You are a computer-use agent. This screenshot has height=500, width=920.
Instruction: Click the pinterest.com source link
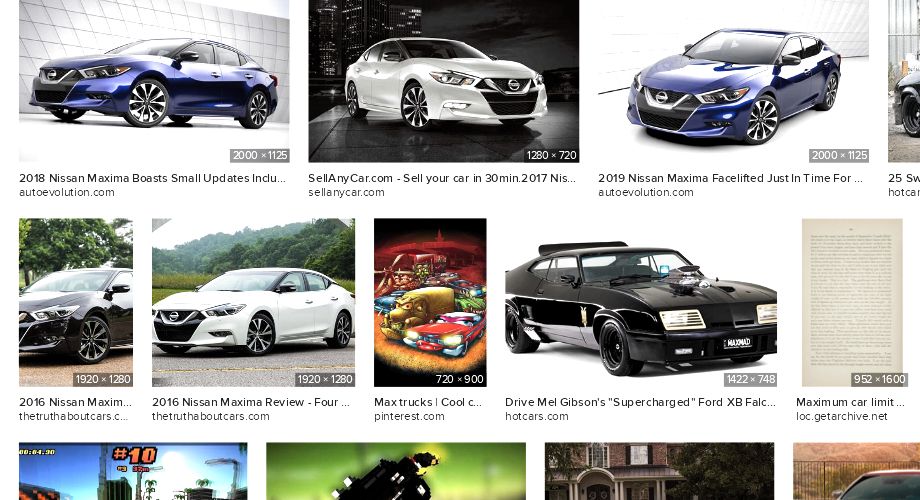[409, 416]
